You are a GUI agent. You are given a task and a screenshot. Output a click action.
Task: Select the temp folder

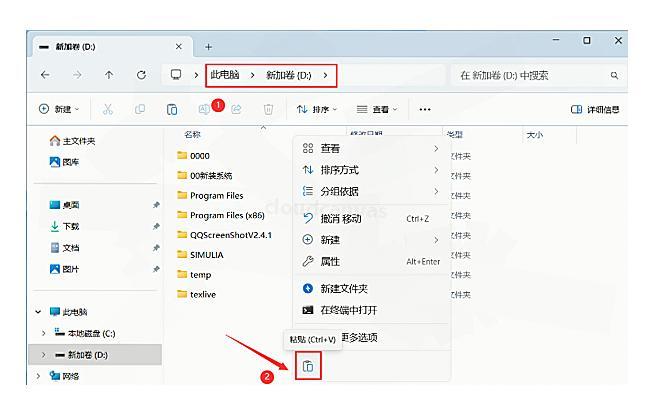tap(194, 275)
